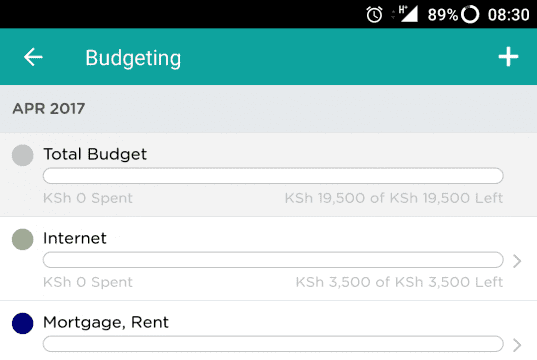Tap the 08:30 clock in status bar
This screenshot has width=537, height=360.
509,15
